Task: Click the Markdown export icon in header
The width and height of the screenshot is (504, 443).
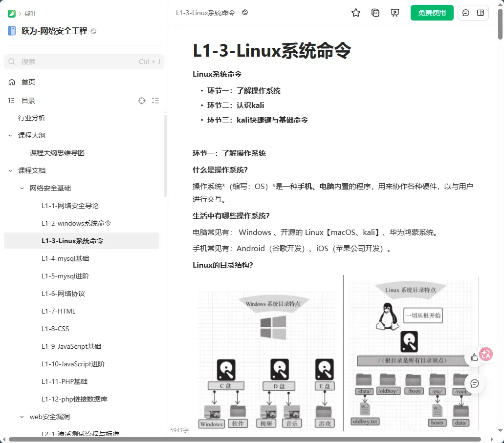Action: (375, 13)
